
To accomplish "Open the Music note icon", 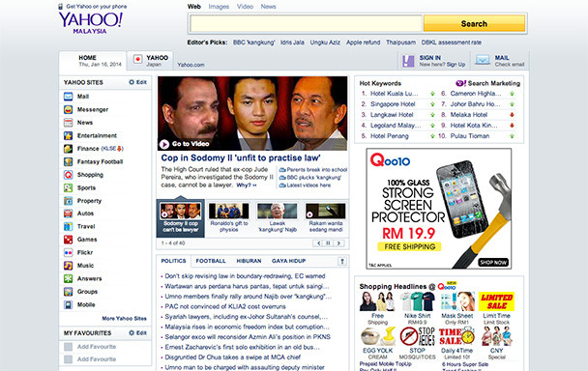I will (68, 266).
